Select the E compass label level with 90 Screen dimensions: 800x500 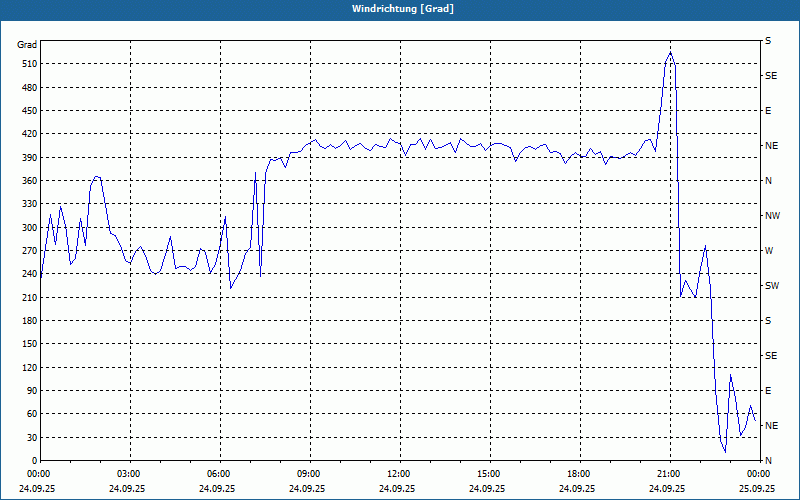tap(768, 391)
